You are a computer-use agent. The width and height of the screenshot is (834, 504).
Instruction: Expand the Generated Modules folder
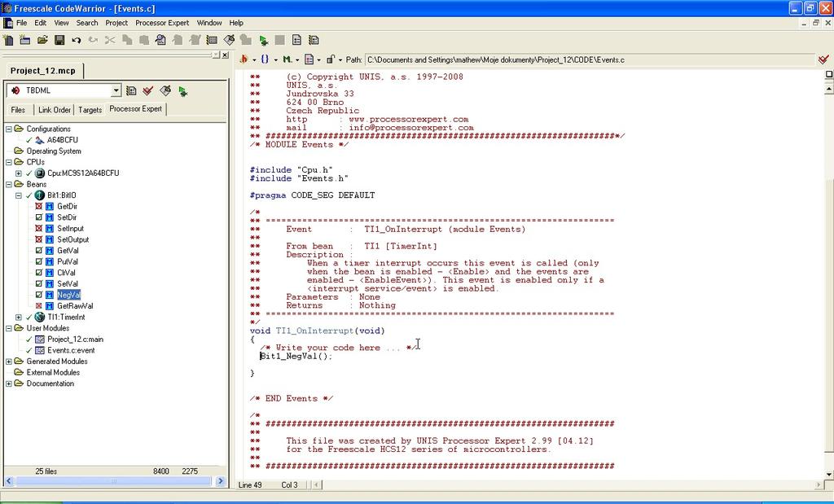(8, 362)
